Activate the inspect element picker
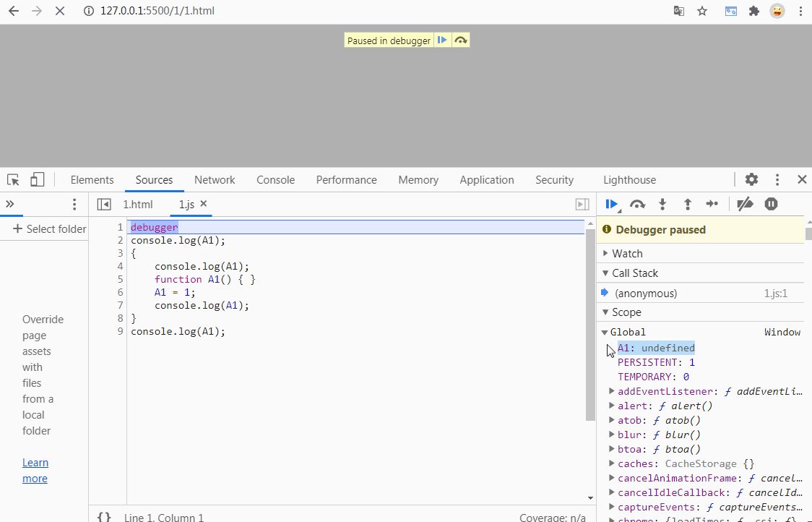 pos(13,180)
